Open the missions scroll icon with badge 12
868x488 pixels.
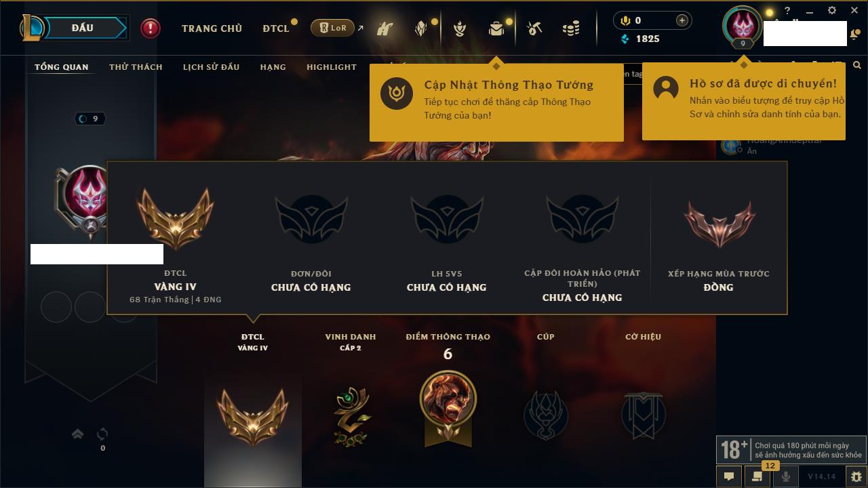[757, 476]
